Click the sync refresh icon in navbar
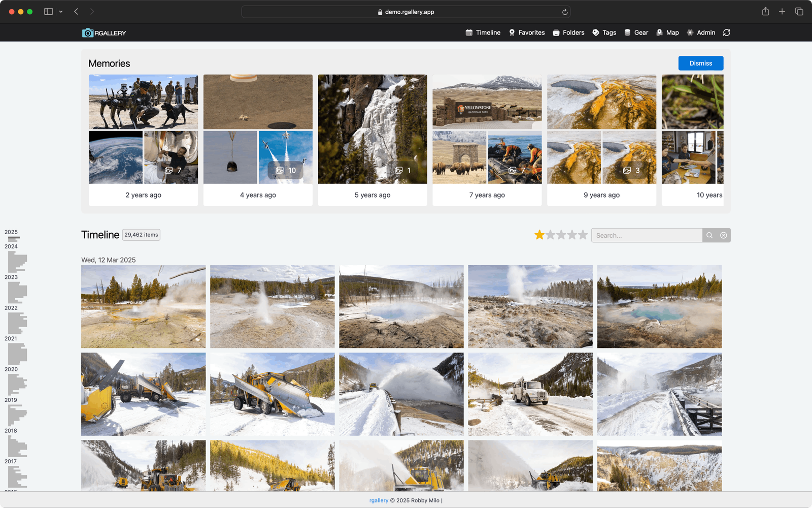812x508 pixels. click(x=727, y=33)
